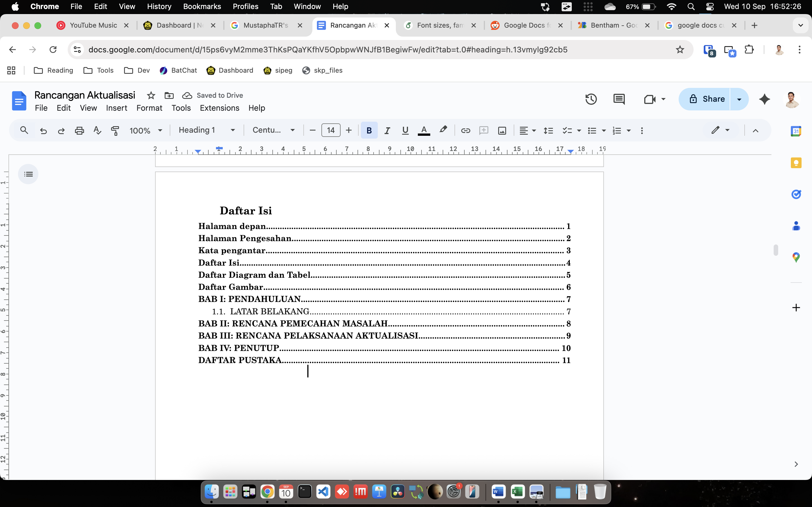Open the font family dropdown

(273, 130)
